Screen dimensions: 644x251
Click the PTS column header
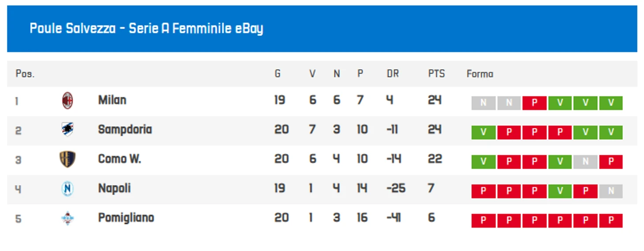tap(437, 74)
